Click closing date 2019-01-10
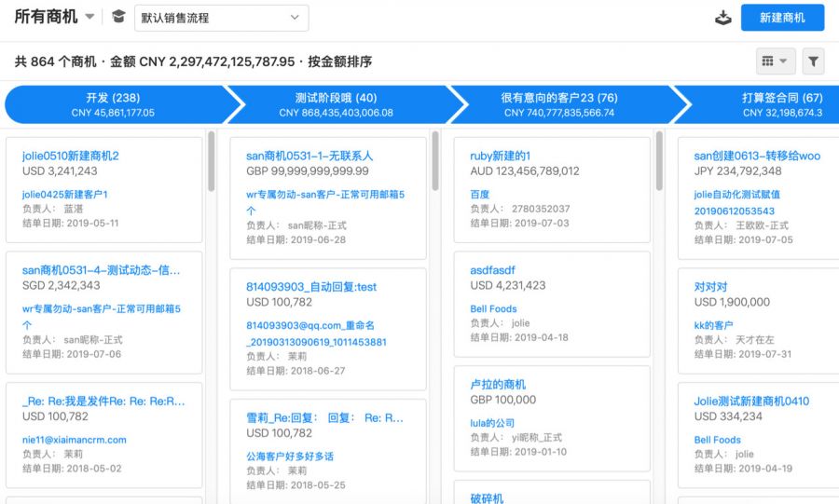Image resolution: width=839 pixels, height=504 pixels. click(541, 452)
